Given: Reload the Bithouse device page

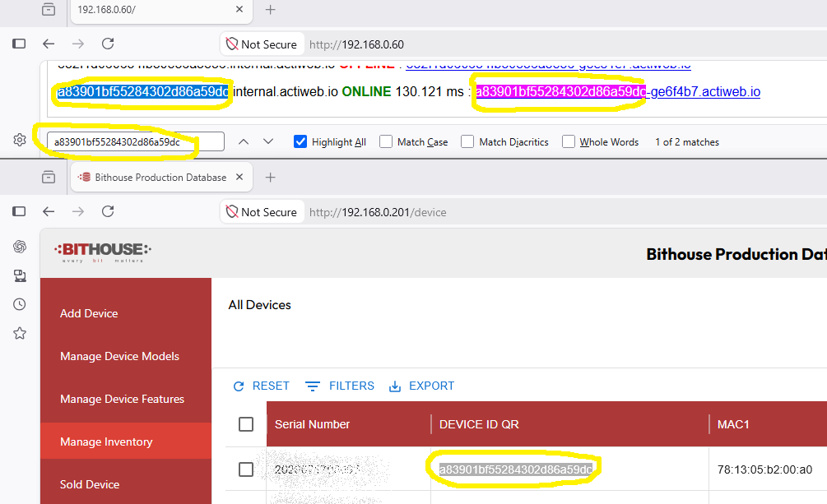Looking at the screenshot, I should tap(108, 211).
